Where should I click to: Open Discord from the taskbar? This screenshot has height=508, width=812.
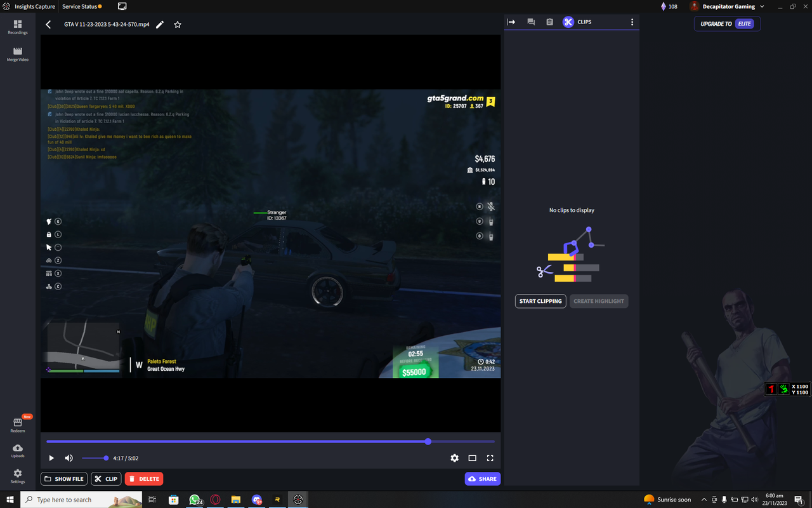pyautogui.click(x=256, y=500)
